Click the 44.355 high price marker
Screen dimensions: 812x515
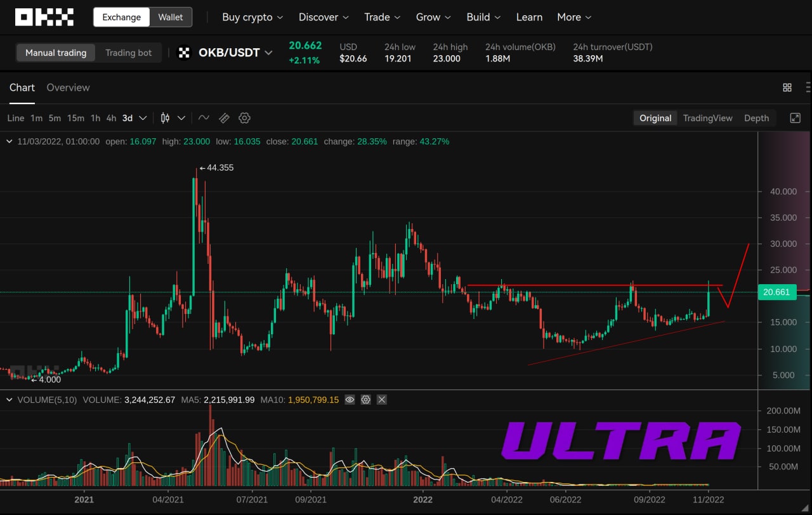pyautogui.click(x=216, y=168)
